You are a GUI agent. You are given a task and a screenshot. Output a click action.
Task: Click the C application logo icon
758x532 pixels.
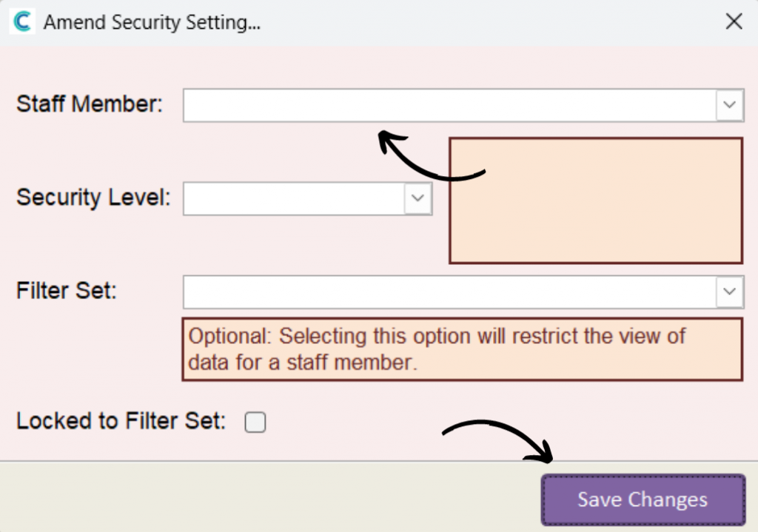tap(22, 21)
